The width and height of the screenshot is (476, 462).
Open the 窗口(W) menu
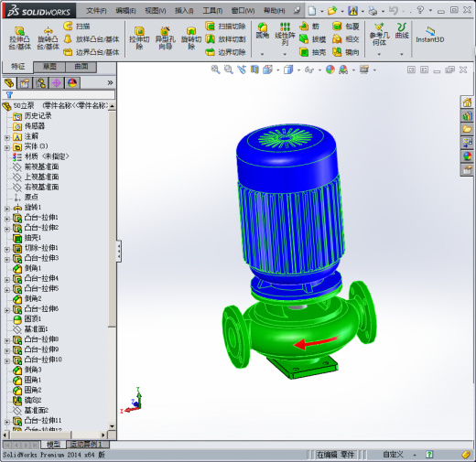pyautogui.click(x=243, y=11)
